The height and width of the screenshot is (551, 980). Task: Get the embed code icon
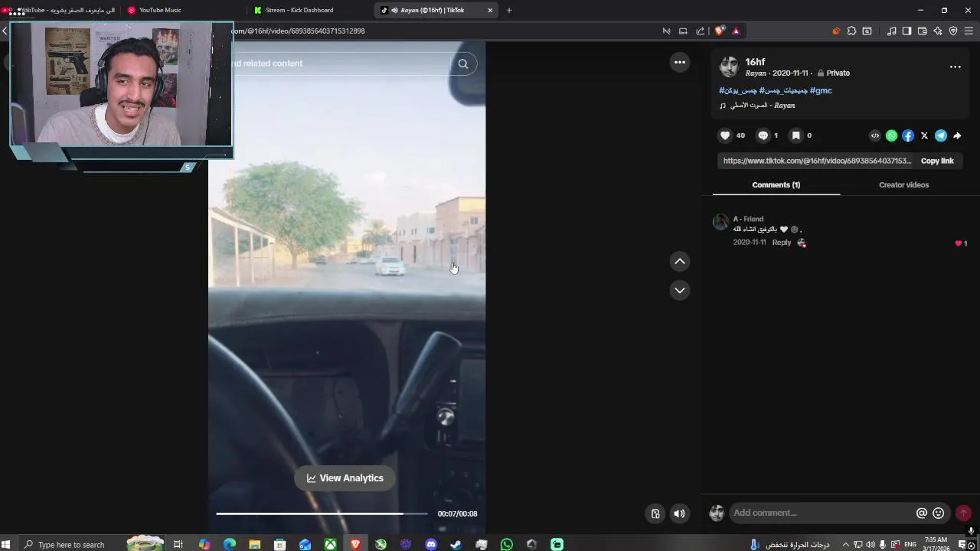pos(875,135)
